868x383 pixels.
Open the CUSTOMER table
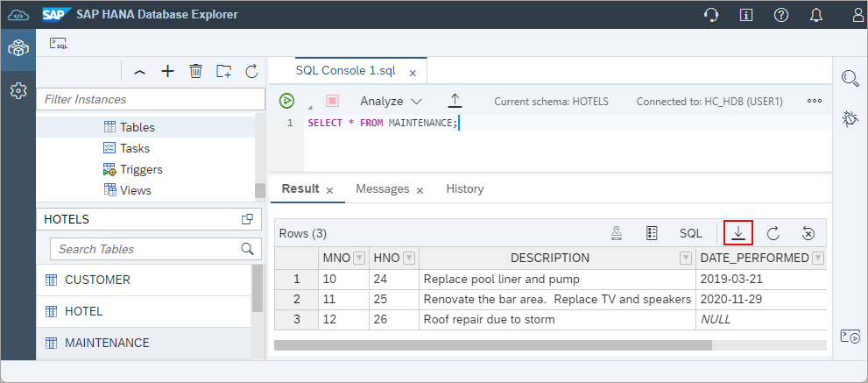pyautogui.click(x=144, y=280)
